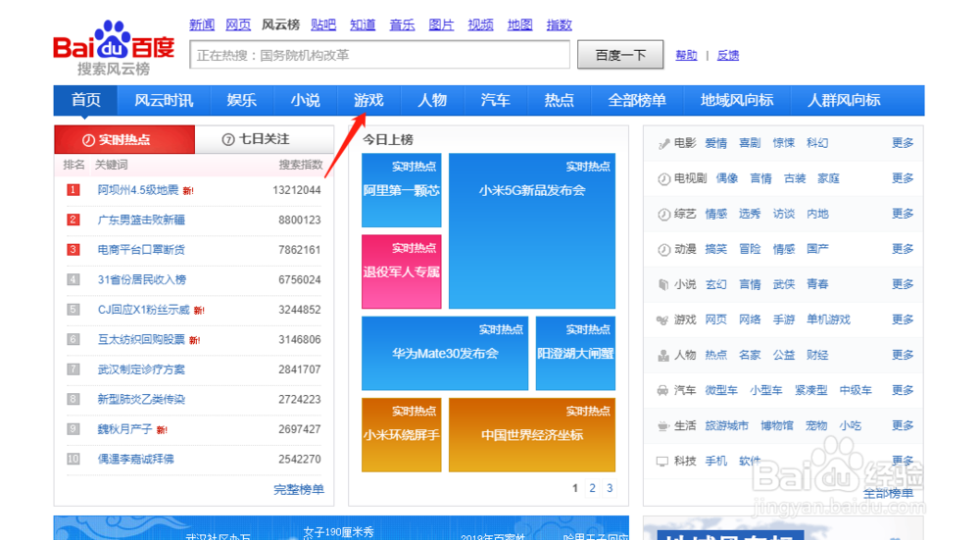The width and height of the screenshot is (980, 540).
Task: Focus the search input field
Action: (x=380, y=55)
